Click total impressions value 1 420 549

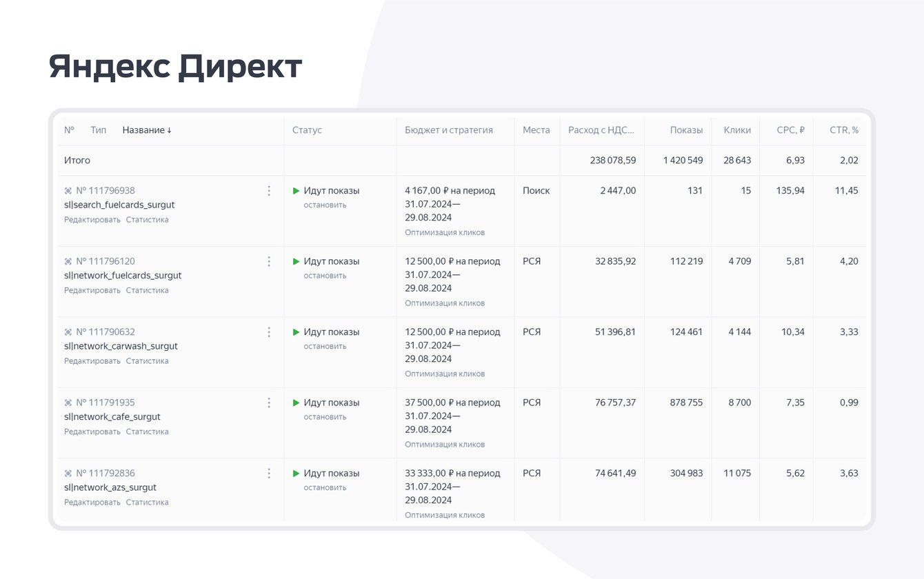pos(683,161)
